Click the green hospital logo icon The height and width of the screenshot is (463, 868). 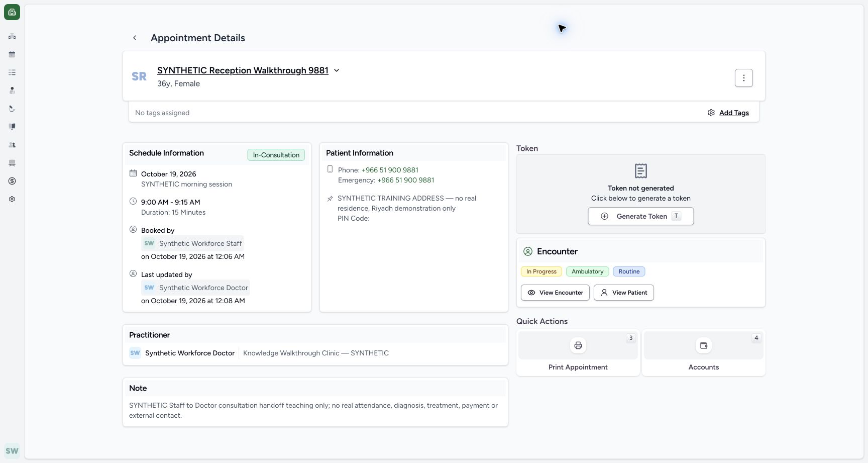[x=12, y=12]
